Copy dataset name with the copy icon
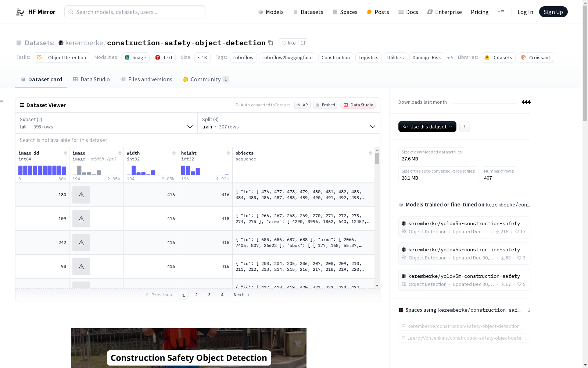 (x=270, y=43)
